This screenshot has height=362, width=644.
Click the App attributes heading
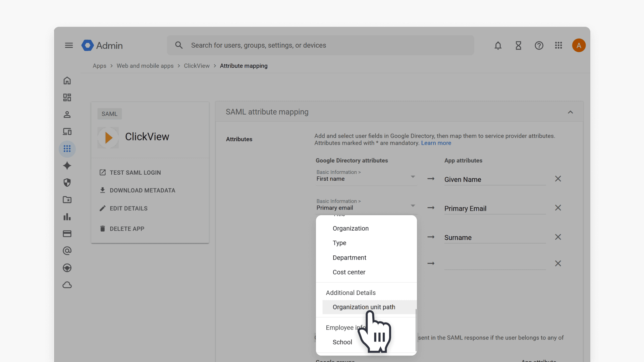[x=463, y=161]
